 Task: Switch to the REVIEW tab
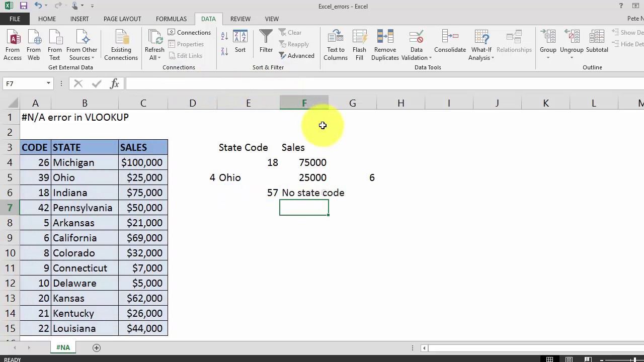pyautogui.click(x=240, y=19)
